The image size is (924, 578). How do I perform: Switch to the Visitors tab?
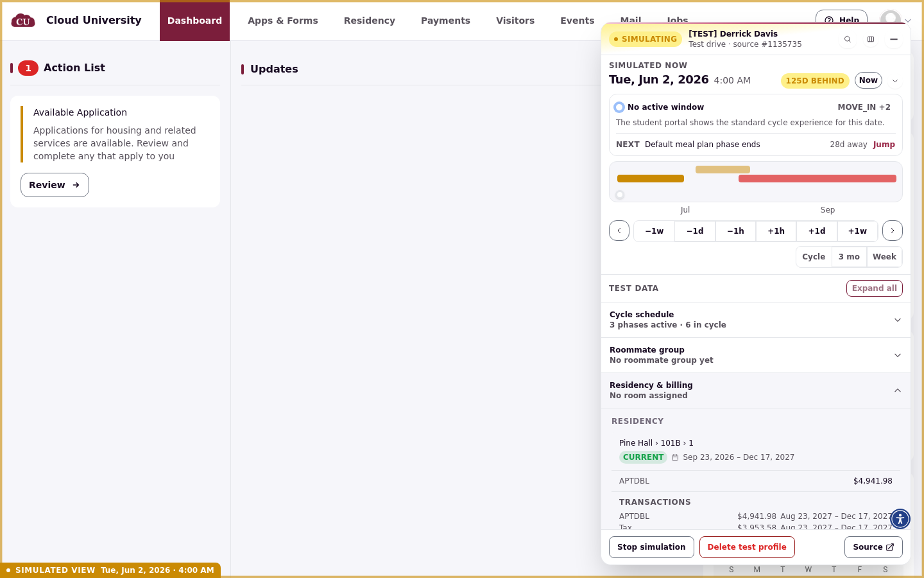(x=515, y=21)
